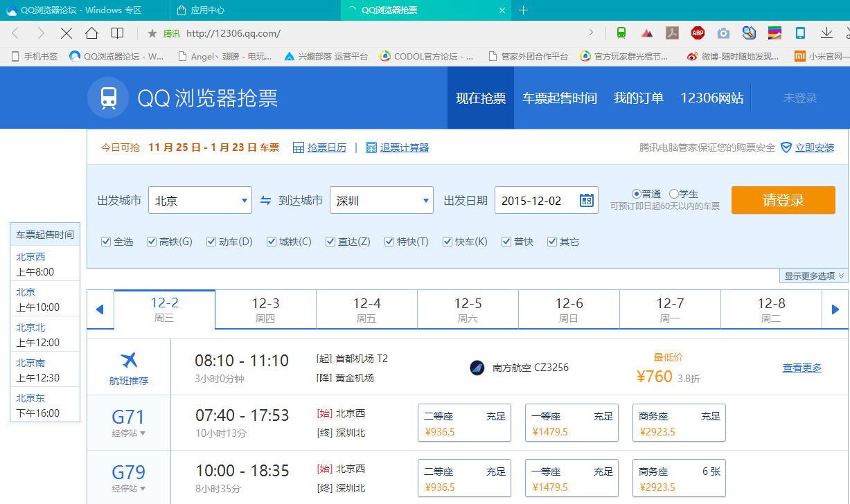Open the departure date calendar icon
850x504 pixels.
(586, 201)
